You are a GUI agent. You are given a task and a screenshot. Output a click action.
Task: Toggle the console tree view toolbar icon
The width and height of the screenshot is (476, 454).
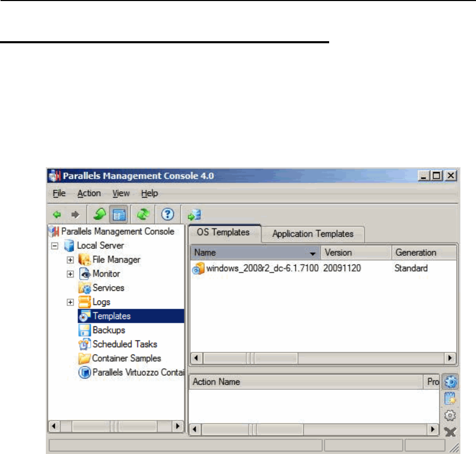click(119, 215)
